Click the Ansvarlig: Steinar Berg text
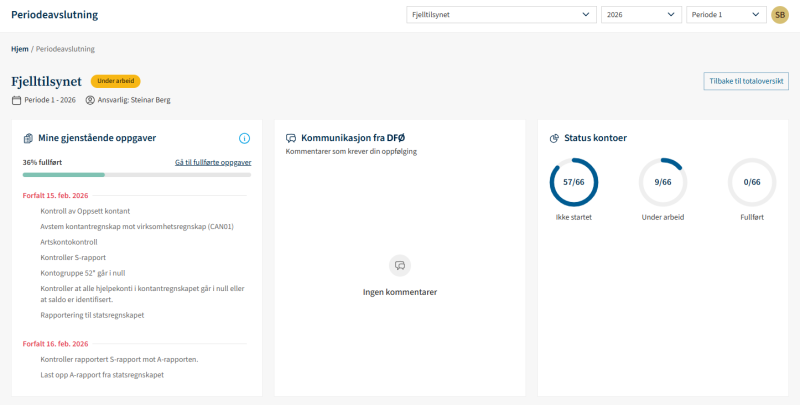 pyautogui.click(x=134, y=100)
